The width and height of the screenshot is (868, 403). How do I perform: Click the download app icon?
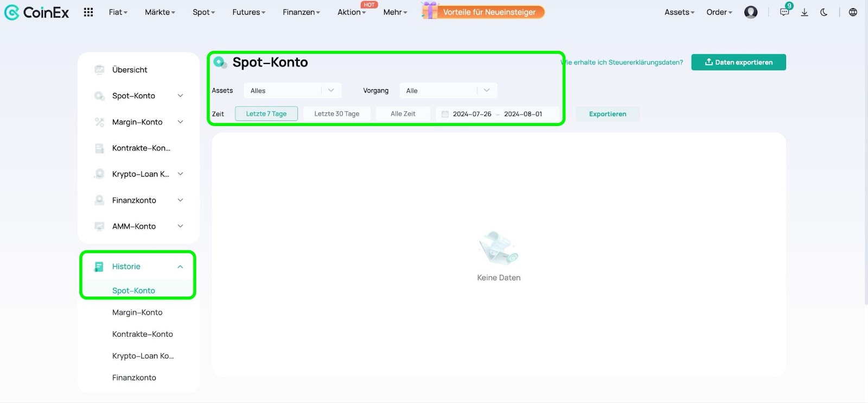tap(805, 12)
